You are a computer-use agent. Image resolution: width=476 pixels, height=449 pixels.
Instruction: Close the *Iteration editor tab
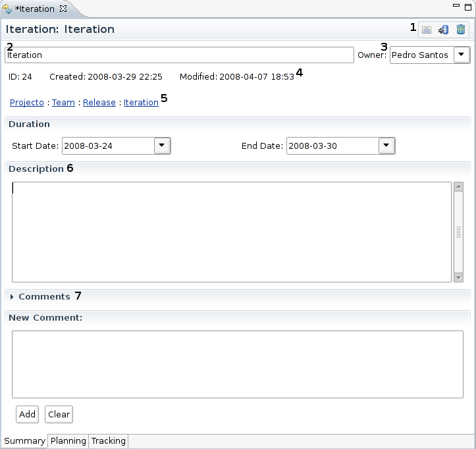pyautogui.click(x=63, y=9)
